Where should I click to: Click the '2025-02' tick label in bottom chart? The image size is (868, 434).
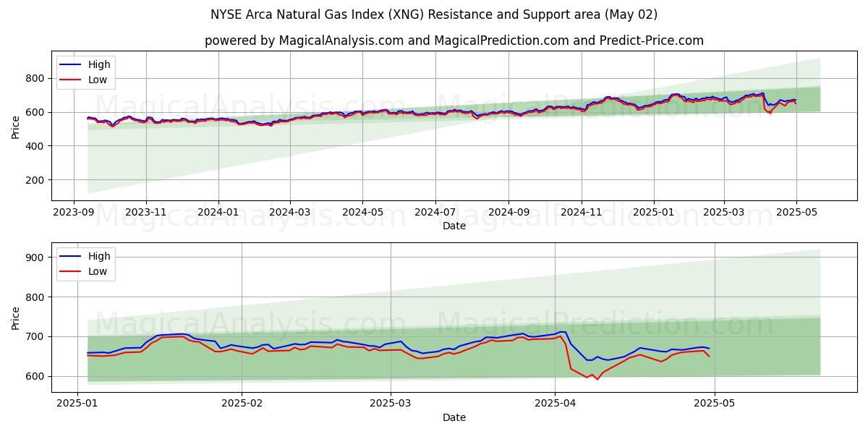click(242, 404)
